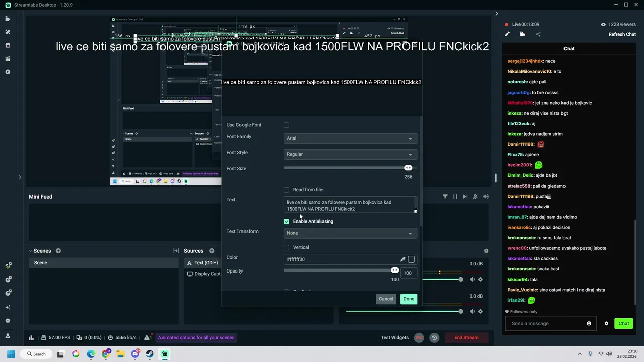Mute the first mixer audio channel
This screenshot has width=644, height=362.
pos(472,279)
